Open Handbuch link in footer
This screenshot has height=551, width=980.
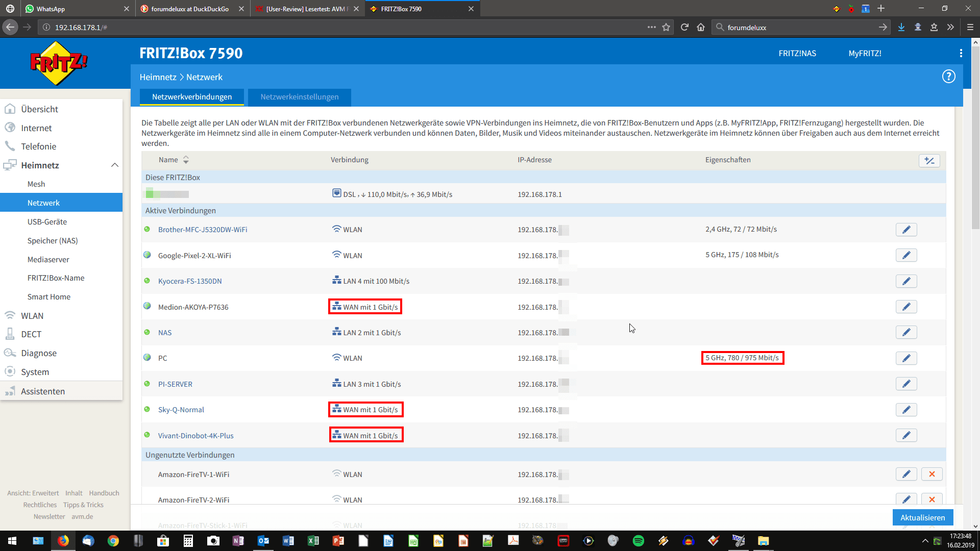pyautogui.click(x=104, y=493)
